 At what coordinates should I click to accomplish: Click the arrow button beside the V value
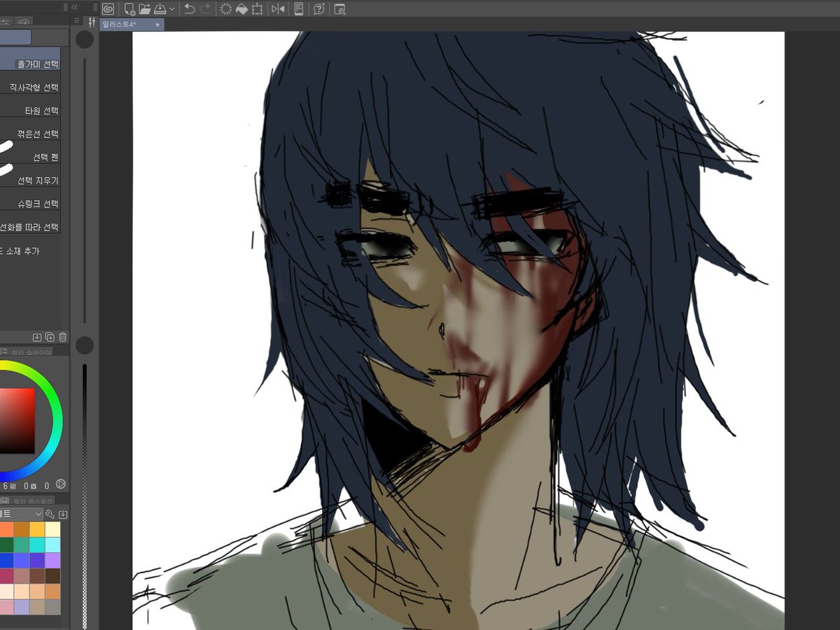pos(60,484)
